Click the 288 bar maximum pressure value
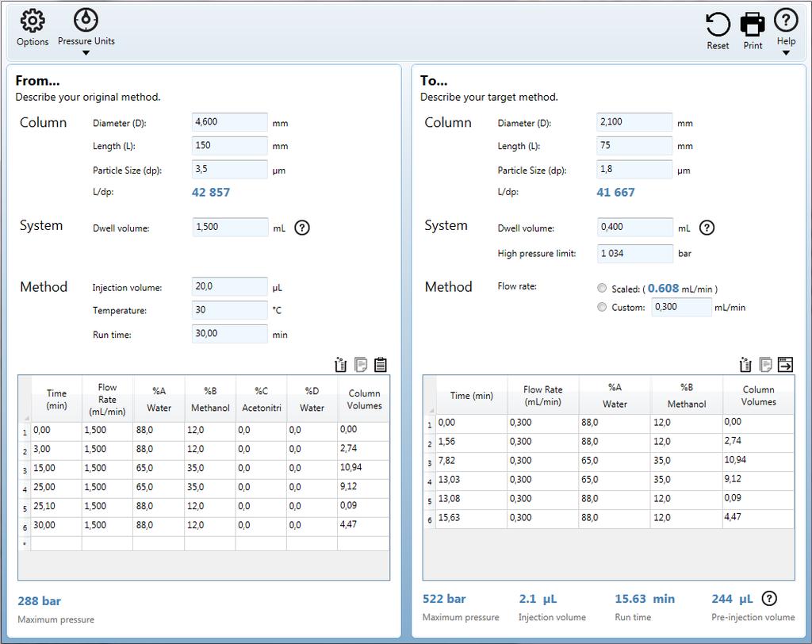Image resolution: width=812 pixels, height=644 pixels. (x=40, y=601)
